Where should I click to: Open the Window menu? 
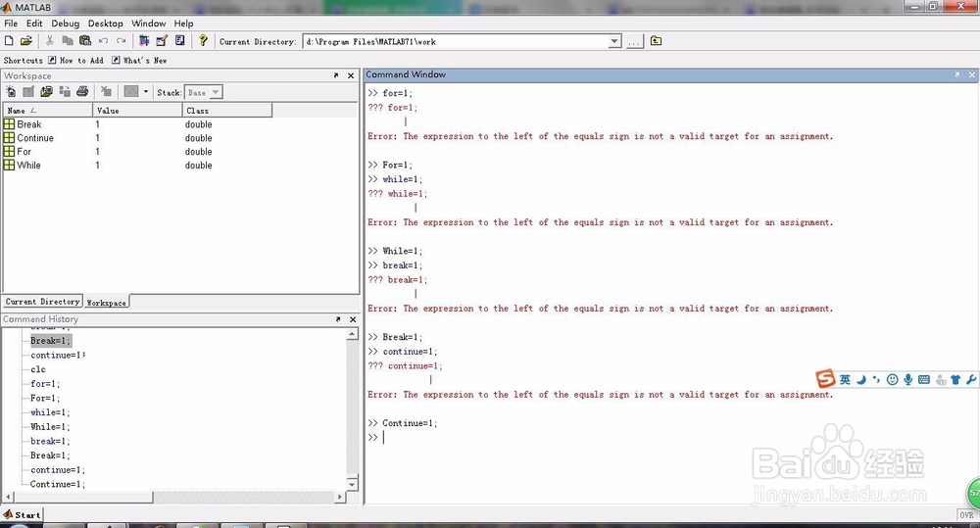coord(148,24)
